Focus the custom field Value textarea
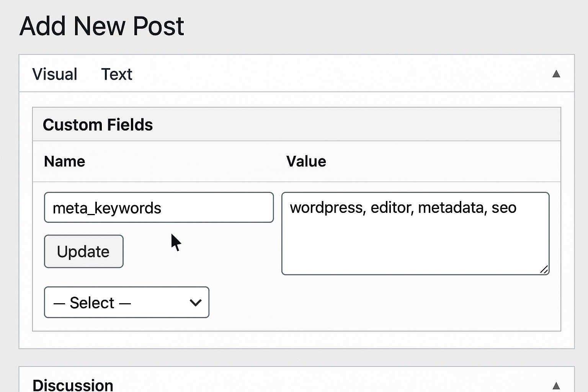The width and height of the screenshot is (588, 392). click(x=415, y=241)
